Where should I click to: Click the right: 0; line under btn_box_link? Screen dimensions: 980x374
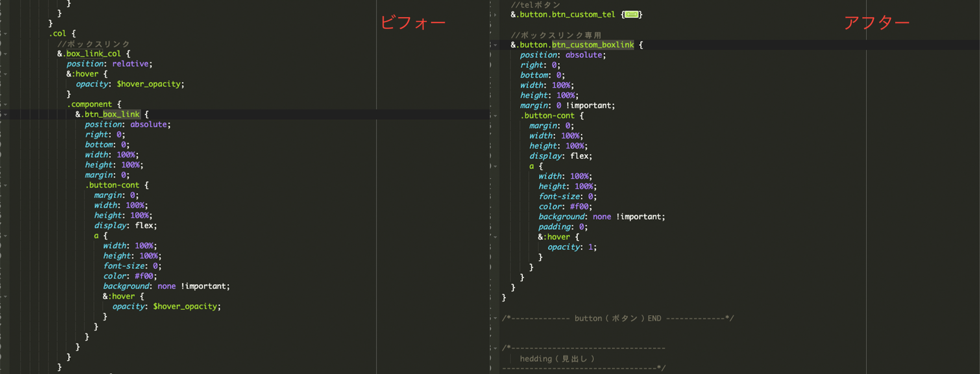pyautogui.click(x=105, y=135)
